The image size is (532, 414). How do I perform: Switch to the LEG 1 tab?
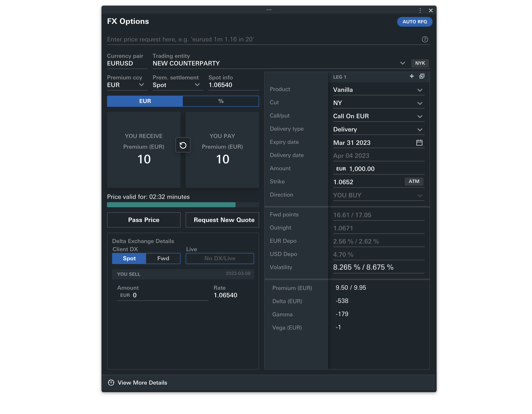[x=340, y=77]
